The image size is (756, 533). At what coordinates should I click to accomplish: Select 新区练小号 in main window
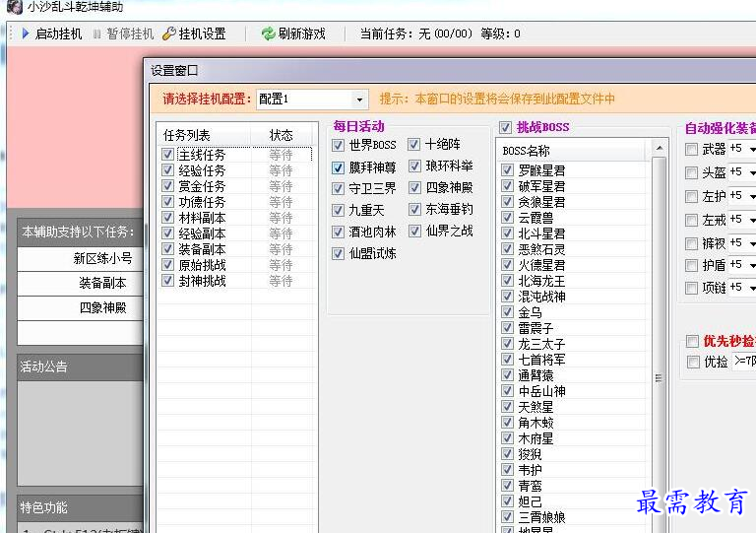point(80,258)
